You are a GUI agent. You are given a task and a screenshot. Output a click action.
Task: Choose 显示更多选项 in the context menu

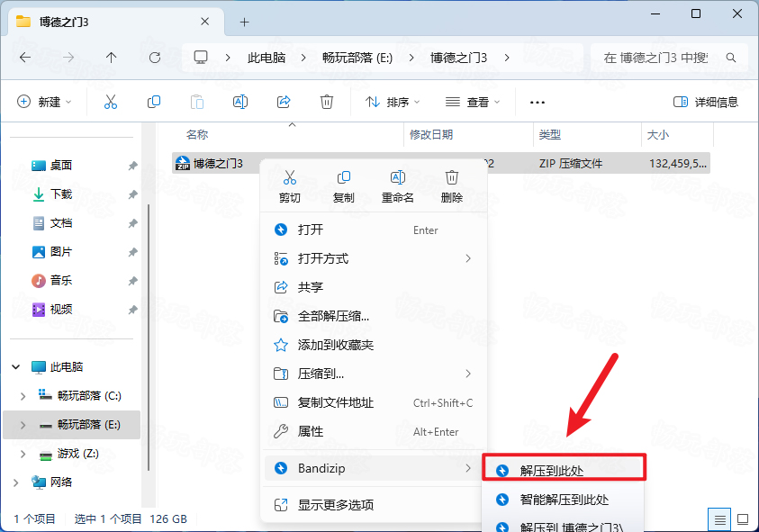tap(374, 505)
